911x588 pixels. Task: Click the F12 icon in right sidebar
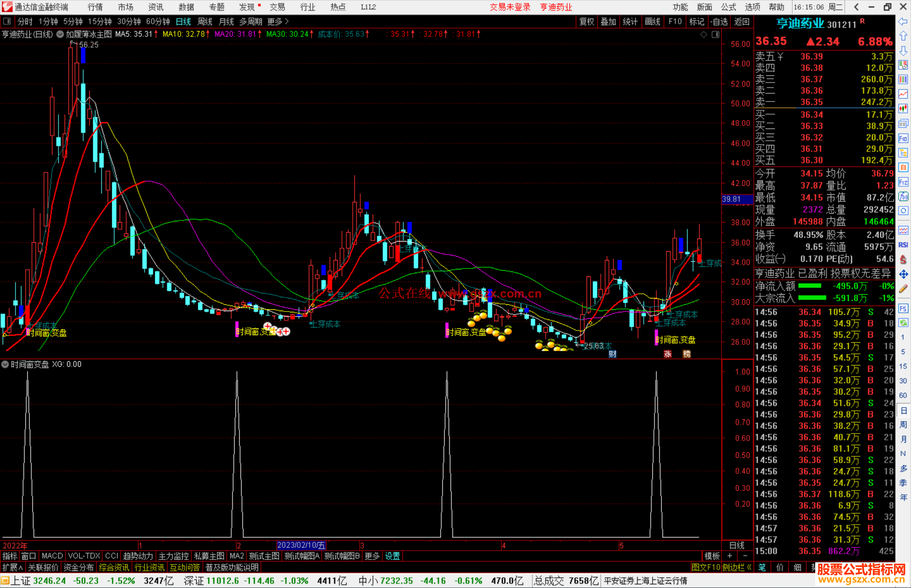tap(903, 182)
